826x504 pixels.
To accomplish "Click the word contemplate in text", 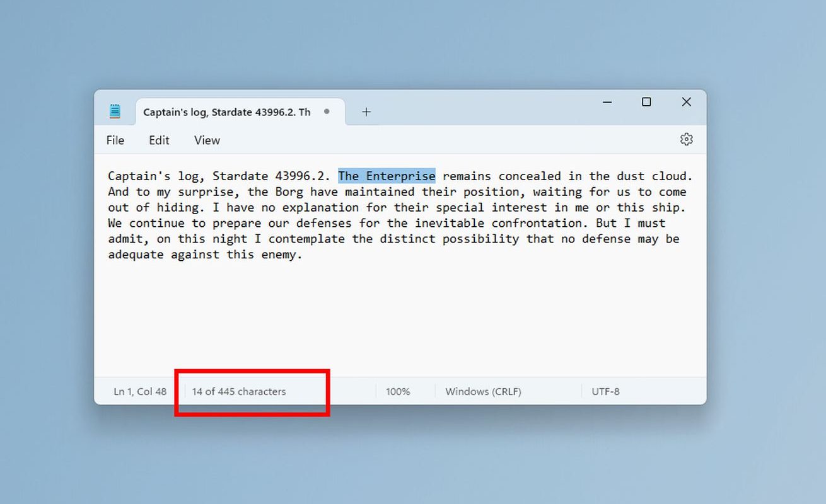I will (306, 239).
